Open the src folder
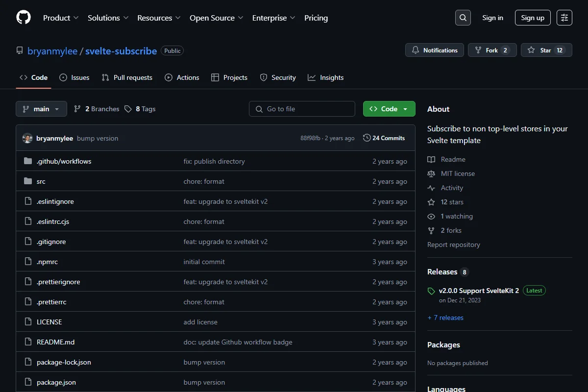Image resolution: width=588 pixels, height=392 pixels. (41, 181)
